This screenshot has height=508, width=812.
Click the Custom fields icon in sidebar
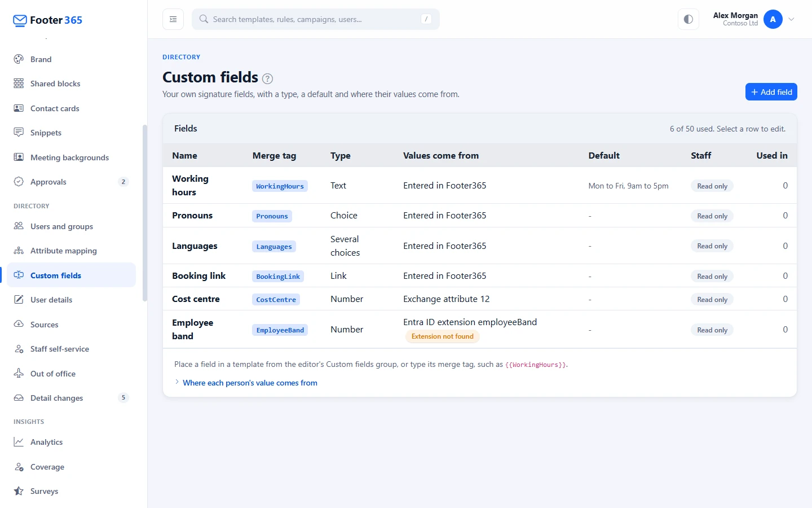click(19, 275)
